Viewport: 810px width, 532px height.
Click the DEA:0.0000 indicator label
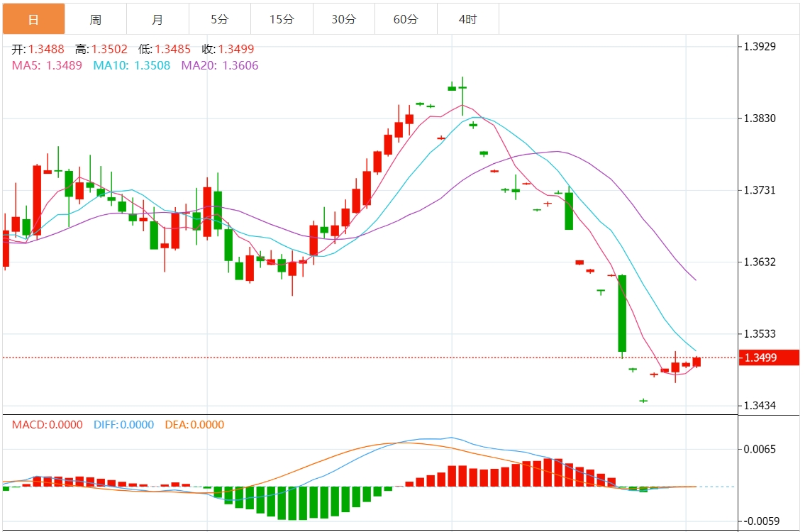pos(195,425)
